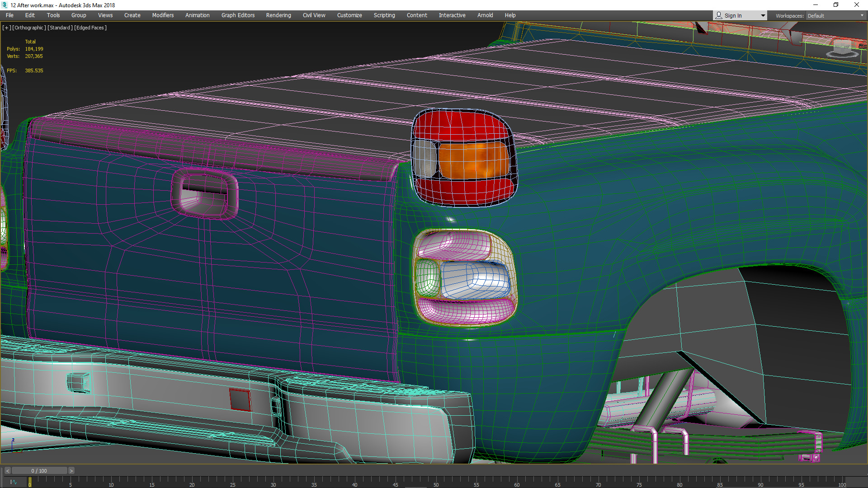Restore down the 3ds Max window
This screenshot has width=868, height=488.
[836, 5]
